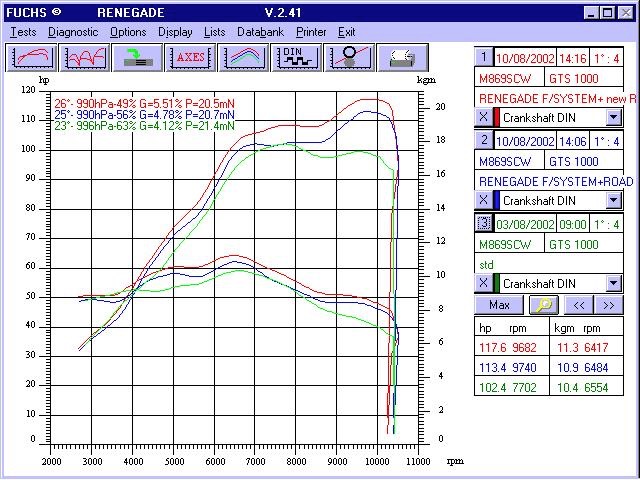
Task: Remove run 3 with its X button
Action: pyautogui.click(x=484, y=283)
